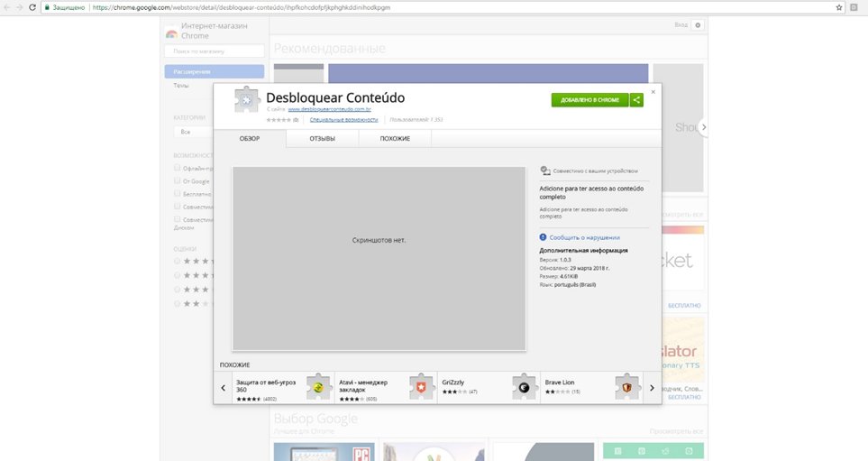The width and height of the screenshot is (868, 461).
Task: Switch to the Похожие tab
Action: pos(396,139)
